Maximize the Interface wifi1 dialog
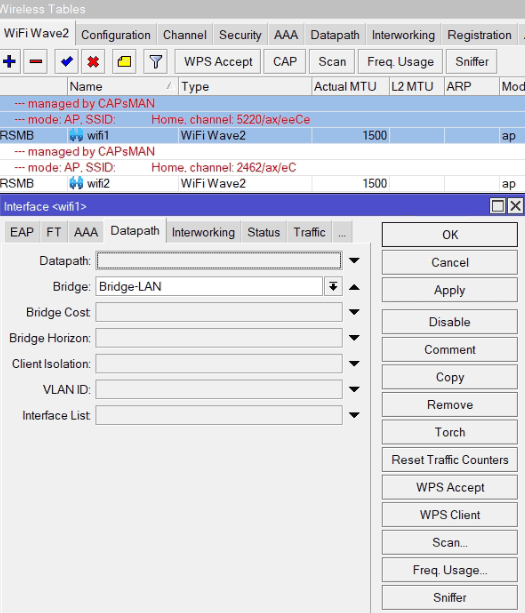 pos(498,206)
